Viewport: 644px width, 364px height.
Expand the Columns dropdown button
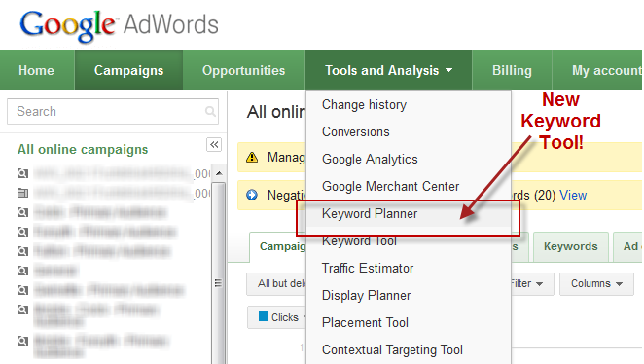click(596, 283)
